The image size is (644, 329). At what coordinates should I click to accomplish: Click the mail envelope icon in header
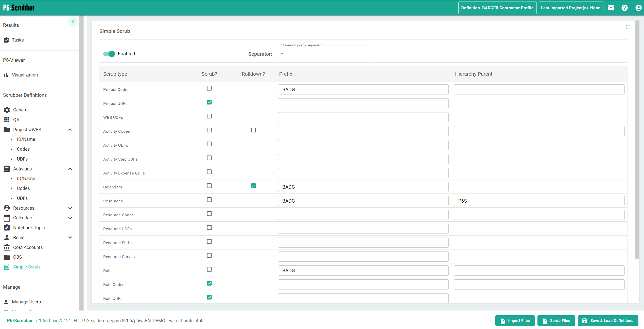611,8
